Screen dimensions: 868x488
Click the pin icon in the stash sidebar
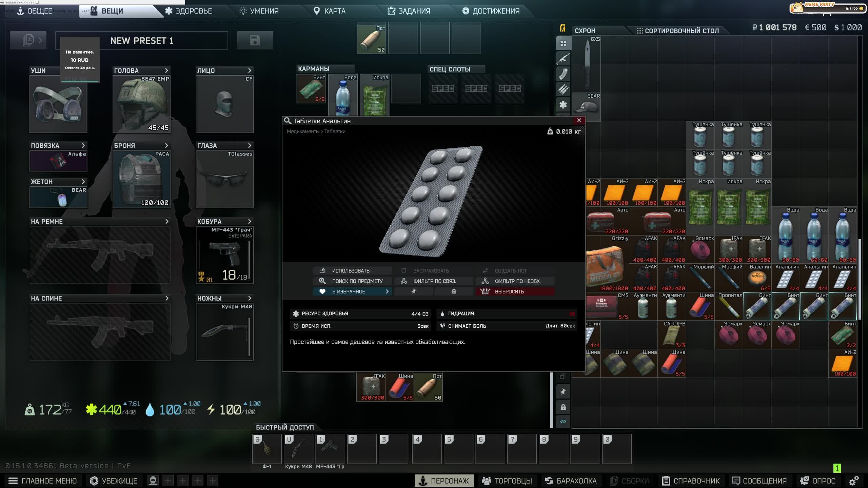tap(563, 392)
